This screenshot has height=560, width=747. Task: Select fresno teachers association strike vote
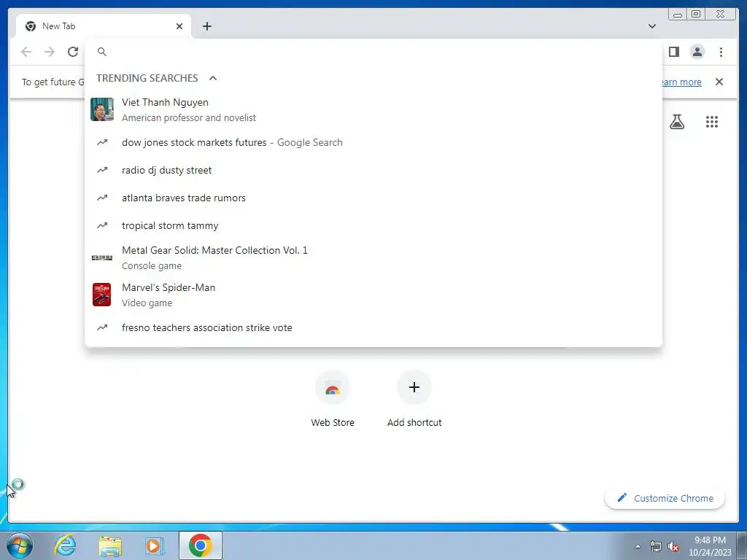[373, 327]
